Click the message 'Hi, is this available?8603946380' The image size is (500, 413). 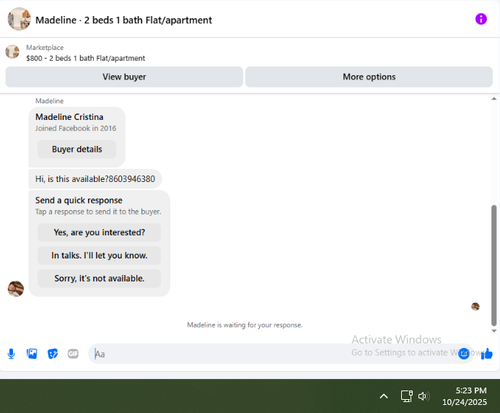(x=95, y=179)
